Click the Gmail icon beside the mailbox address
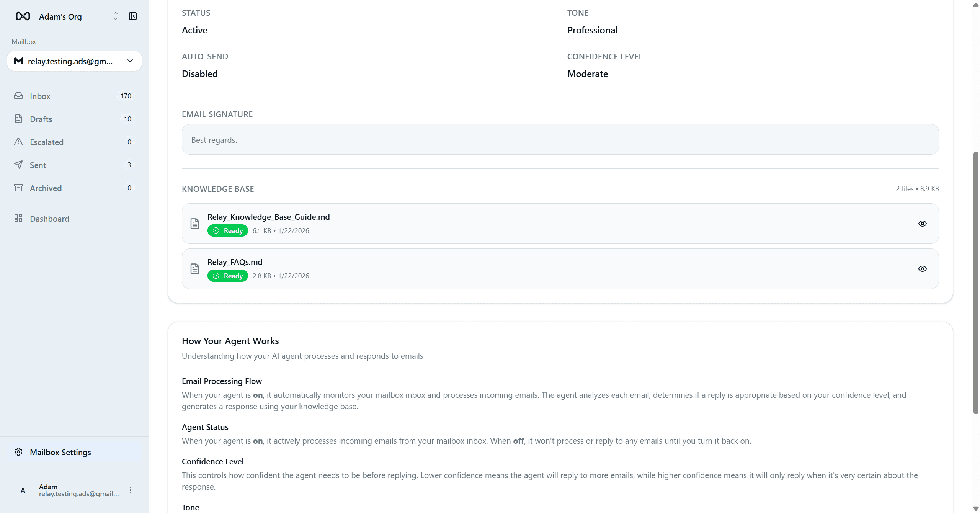Screen dimensions: 980x513 (18, 61)
